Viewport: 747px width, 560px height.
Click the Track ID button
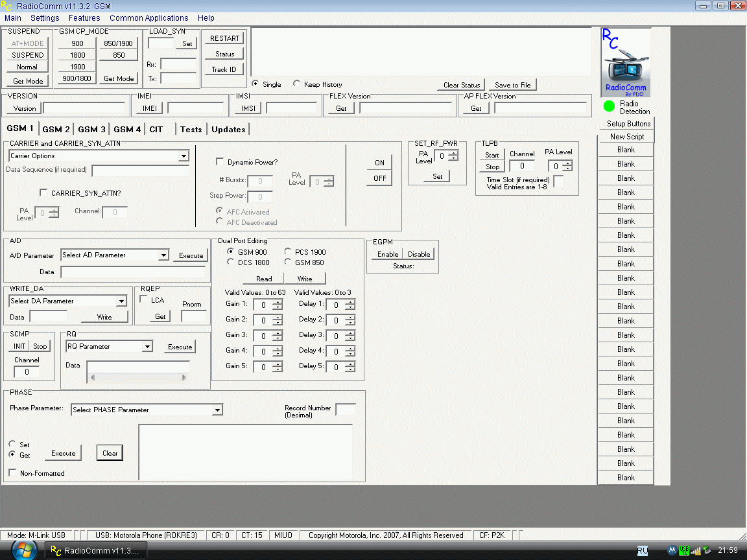(x=224, y=69)
